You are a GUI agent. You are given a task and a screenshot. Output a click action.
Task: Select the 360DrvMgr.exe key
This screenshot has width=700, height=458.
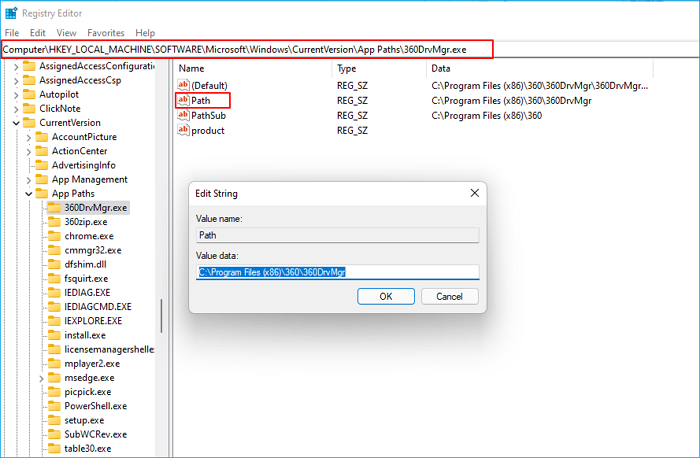95,208
